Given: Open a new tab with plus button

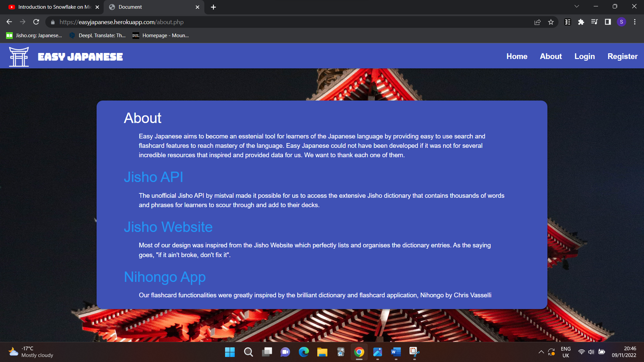Looking at the screenshot, I should click(213, 7).
